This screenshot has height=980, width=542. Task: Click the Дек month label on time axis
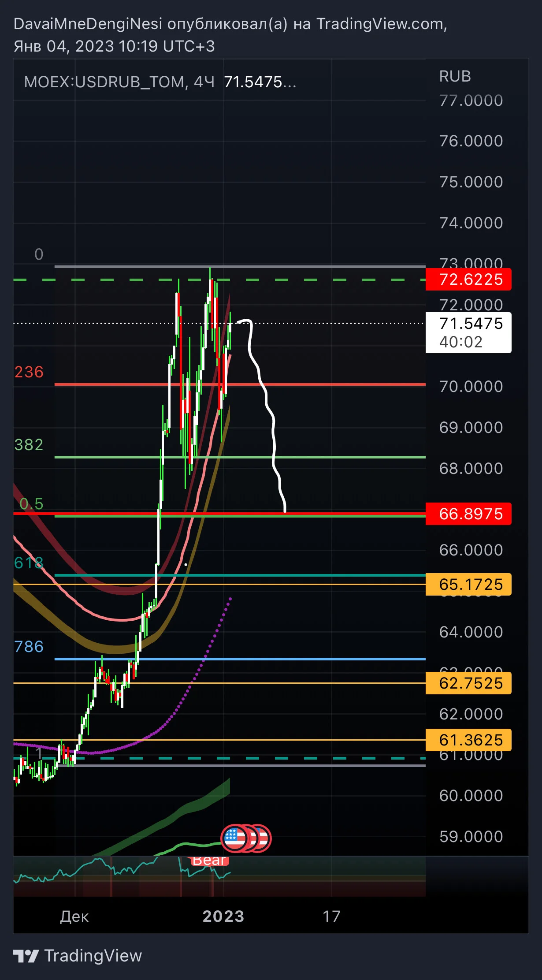pyautogui.click(x=74, y=917)
